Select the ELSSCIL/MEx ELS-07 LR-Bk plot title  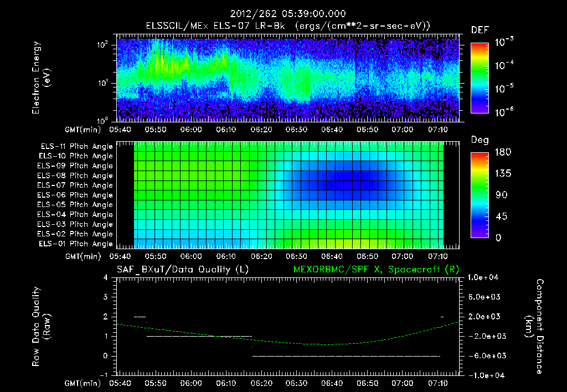(288, 26)
